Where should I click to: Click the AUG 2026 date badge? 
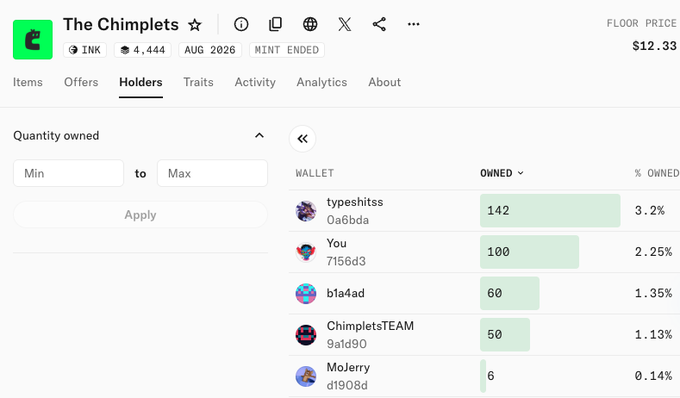(210, 50)
